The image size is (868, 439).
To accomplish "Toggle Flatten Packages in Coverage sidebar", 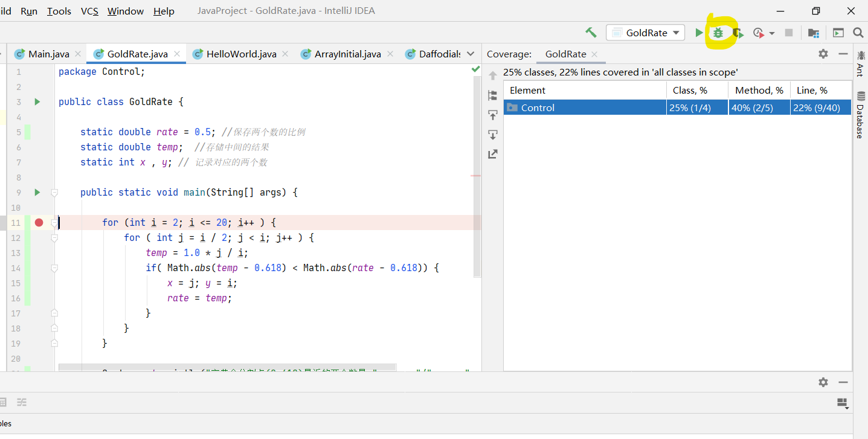I will click(493, 95).
